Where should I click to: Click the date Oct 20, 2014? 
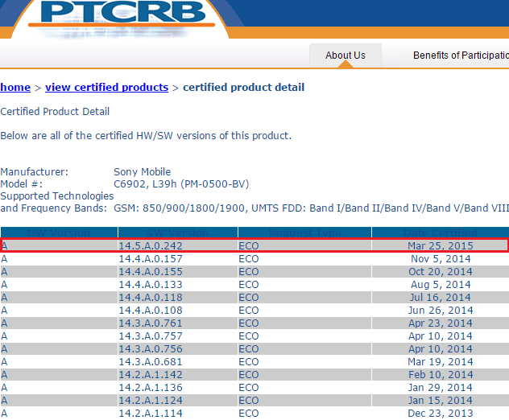pos(441,271)
